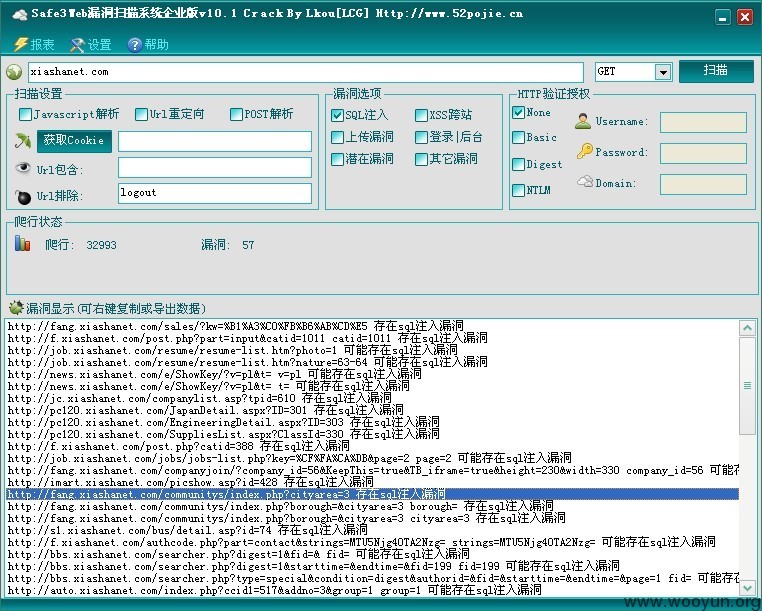Click the user avatar icon by Username
This screenshot has height=611, width=762.
583,121
